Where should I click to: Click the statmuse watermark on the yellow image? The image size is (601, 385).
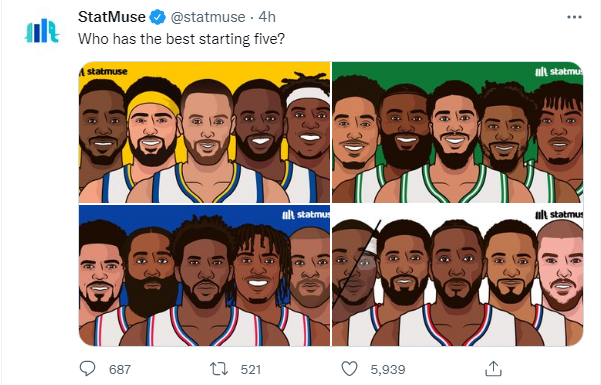tap(103, 72)
